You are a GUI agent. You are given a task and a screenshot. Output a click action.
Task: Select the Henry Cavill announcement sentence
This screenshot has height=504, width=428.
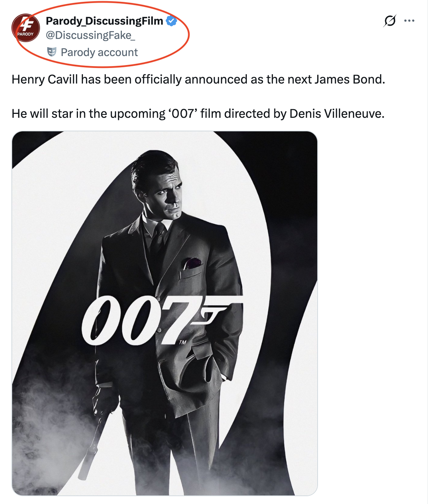click(x=198, y=79)
